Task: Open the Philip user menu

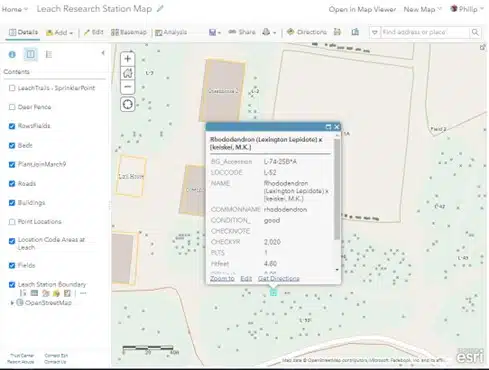Action: click(x=467, y=9)
